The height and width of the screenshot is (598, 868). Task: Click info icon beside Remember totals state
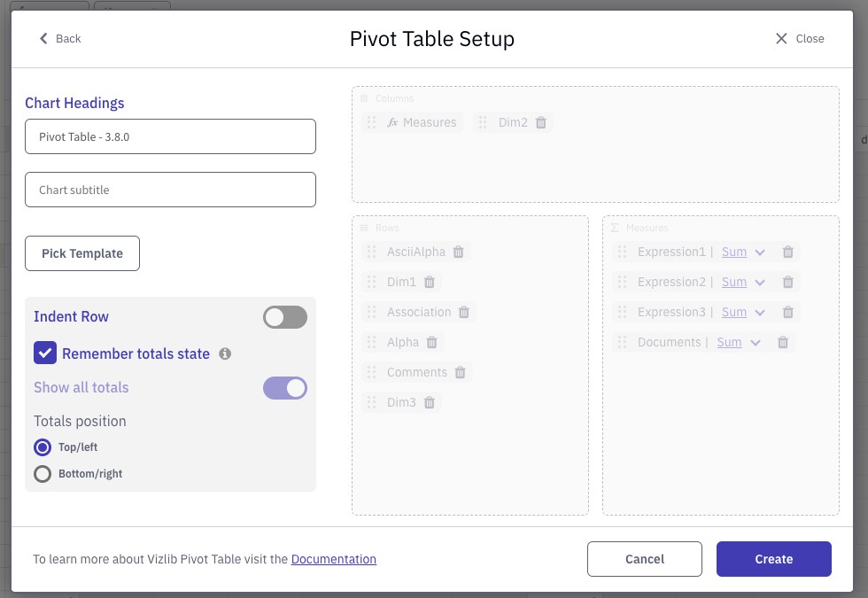click(225, 353)
